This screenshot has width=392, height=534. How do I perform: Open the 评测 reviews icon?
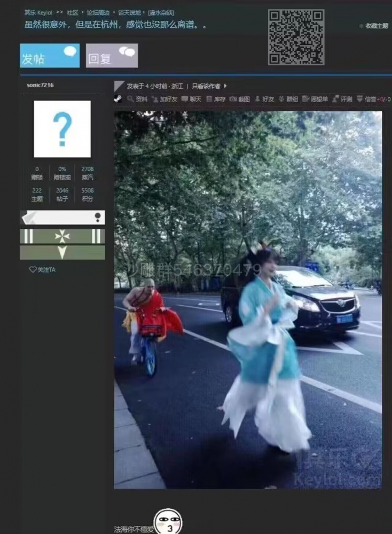(x=335, y=99)
